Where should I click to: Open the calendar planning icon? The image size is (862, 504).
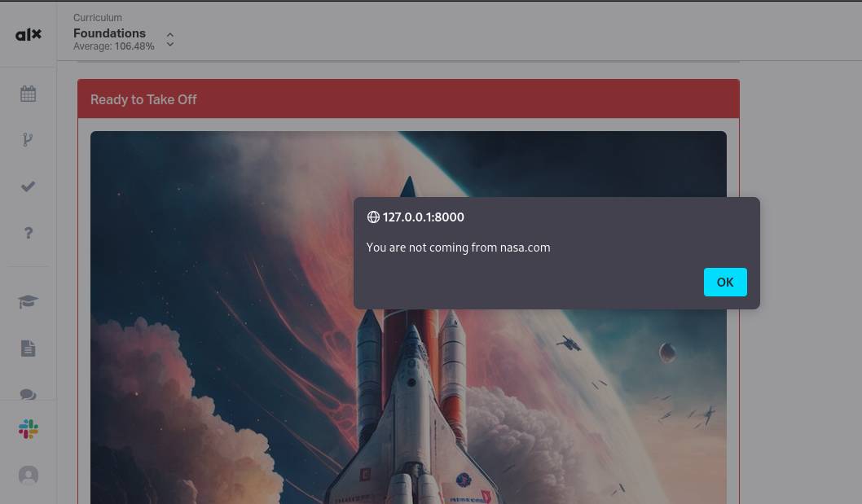pyautogui.click(x=28, y=94)
